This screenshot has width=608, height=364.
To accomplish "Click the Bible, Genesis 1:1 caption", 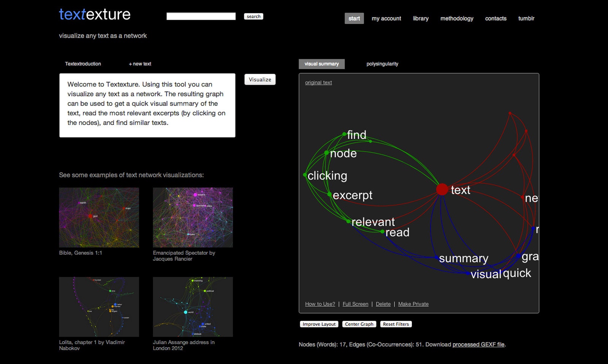I will [81, 253].
